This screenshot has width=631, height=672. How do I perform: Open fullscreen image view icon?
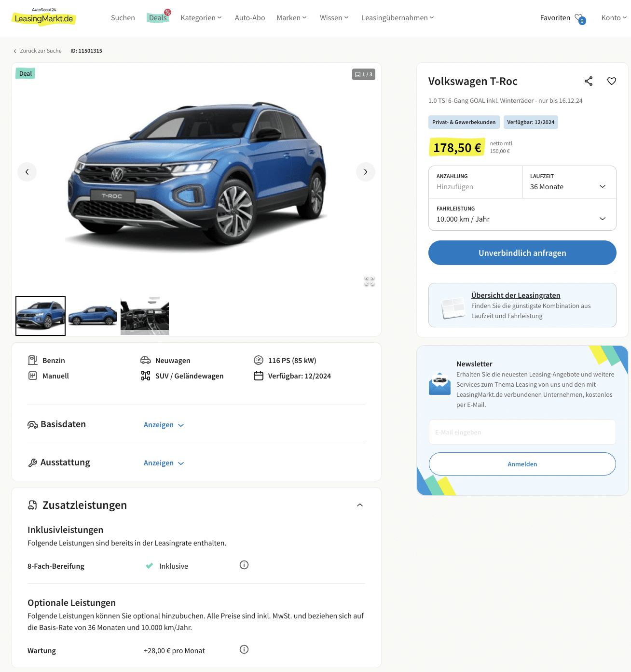click(370, 281)
